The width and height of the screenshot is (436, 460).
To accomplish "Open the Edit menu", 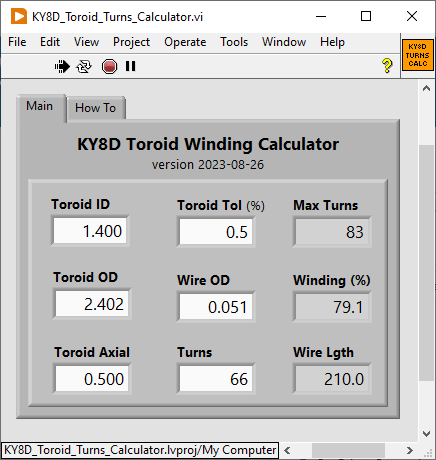I will coord(50,42).
